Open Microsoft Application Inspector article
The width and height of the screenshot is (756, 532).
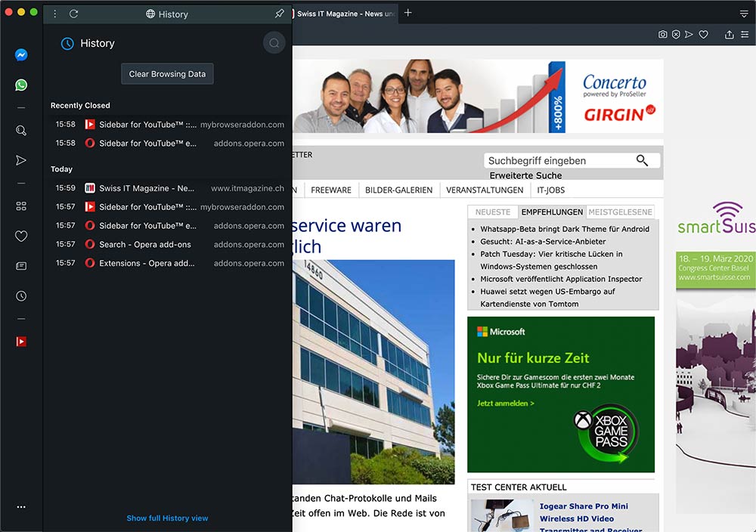(561, 279)
